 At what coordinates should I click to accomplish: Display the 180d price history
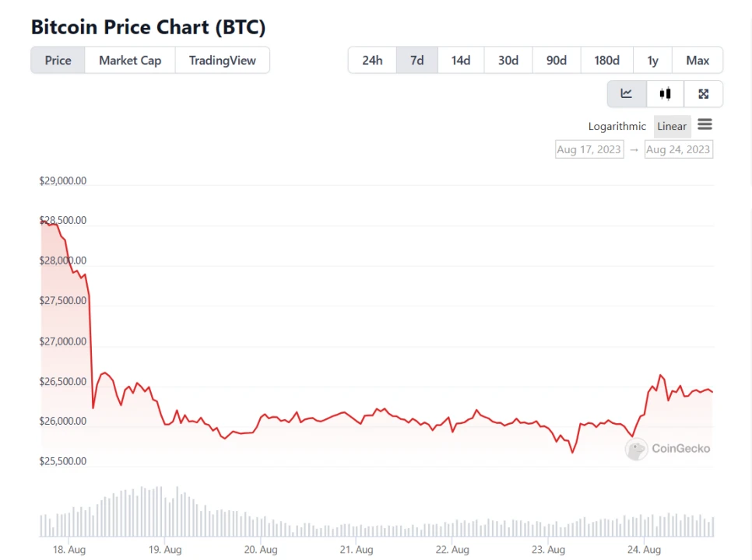click(606, 61)
